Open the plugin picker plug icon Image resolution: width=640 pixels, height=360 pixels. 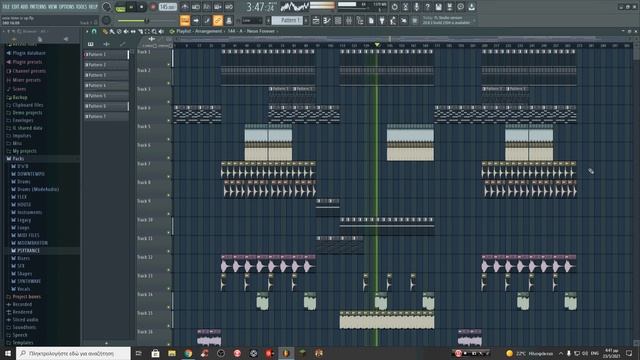(382, 20)
